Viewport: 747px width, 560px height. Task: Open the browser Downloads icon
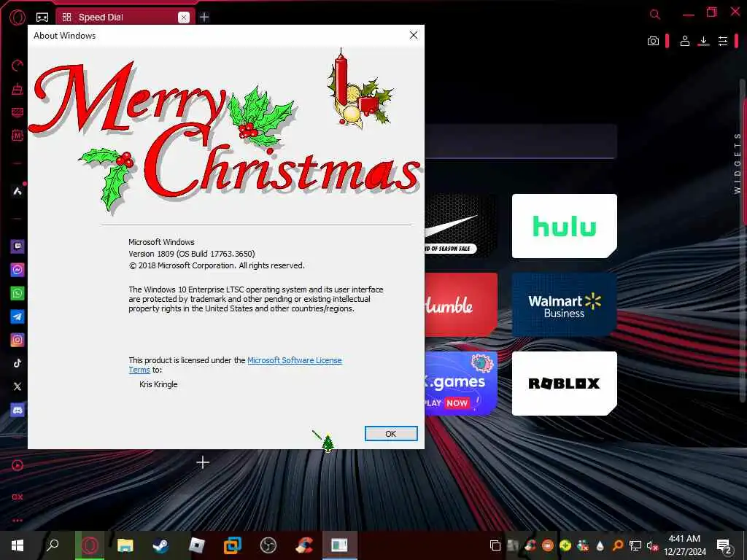(x=703, y=42)
